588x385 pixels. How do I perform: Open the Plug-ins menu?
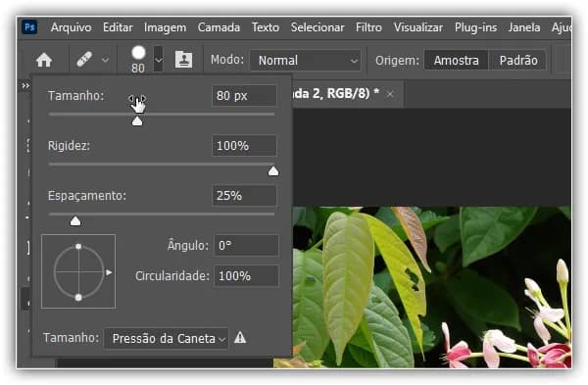[x=476, y=27]
